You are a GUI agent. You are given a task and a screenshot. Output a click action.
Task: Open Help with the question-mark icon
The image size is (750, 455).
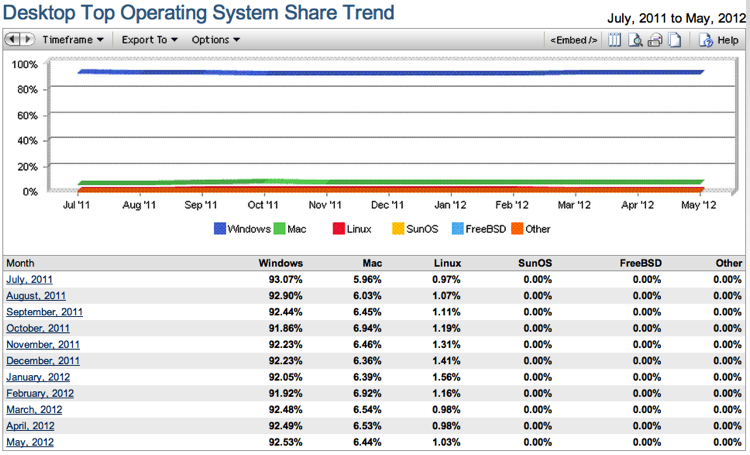click(706, 40)
